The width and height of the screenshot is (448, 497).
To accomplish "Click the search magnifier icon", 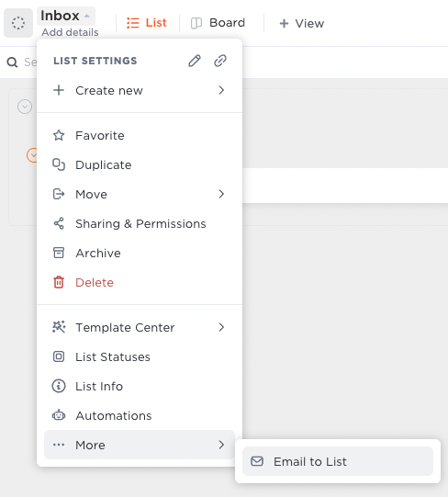I will point(12,62).
